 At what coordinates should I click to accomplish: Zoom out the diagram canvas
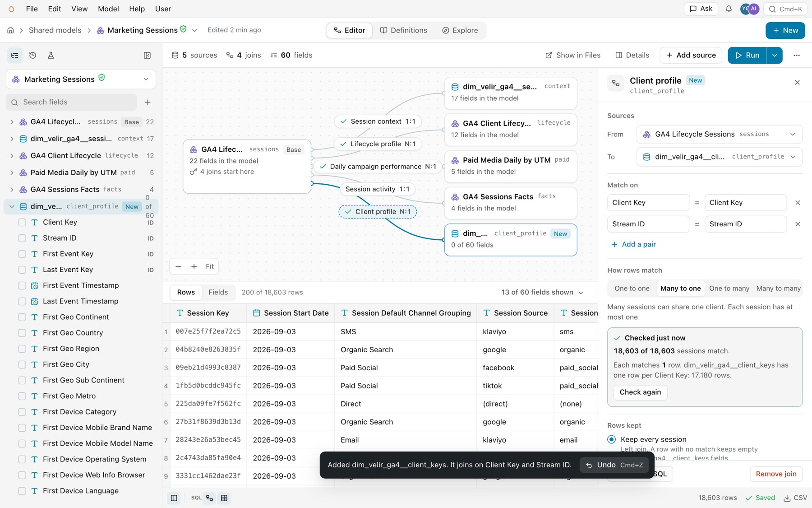pyautogui.click(x=178, y=266)
